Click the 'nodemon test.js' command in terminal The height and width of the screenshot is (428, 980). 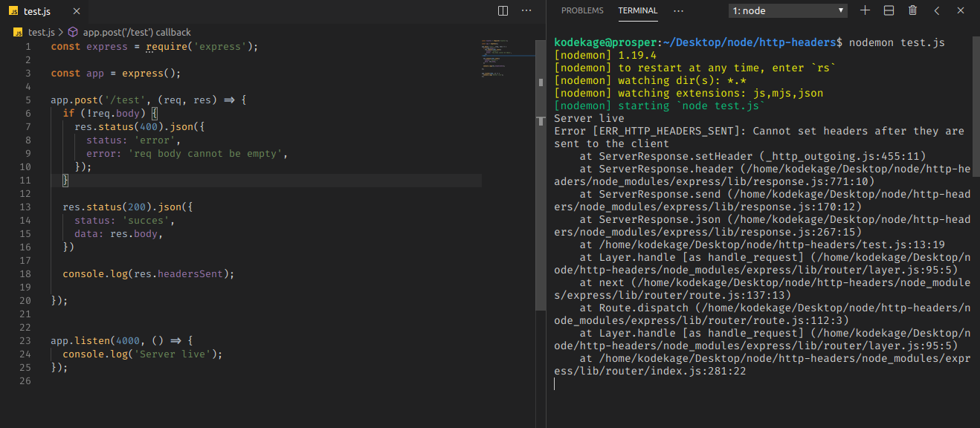coord(897,42)
